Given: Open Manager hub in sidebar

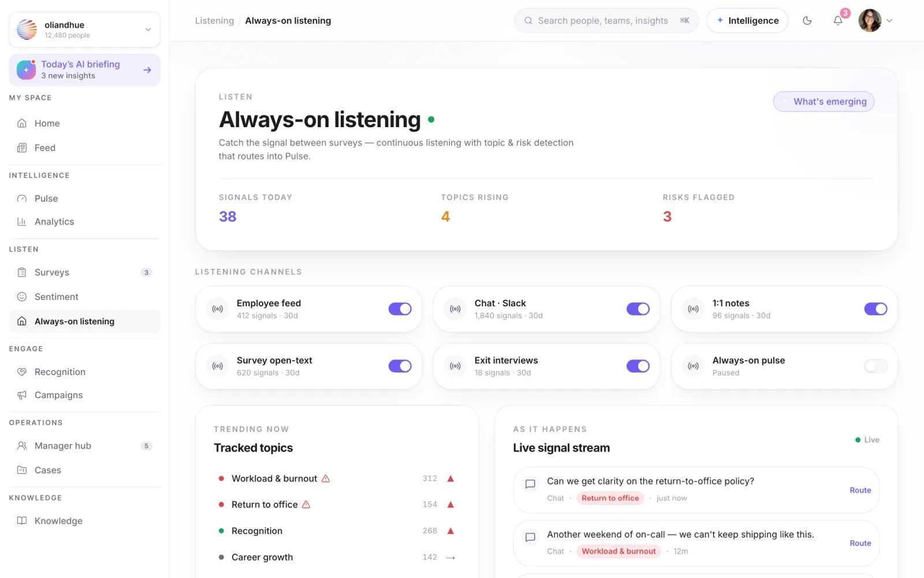Looking at the screenshot, I should click(x=85, y=446).
